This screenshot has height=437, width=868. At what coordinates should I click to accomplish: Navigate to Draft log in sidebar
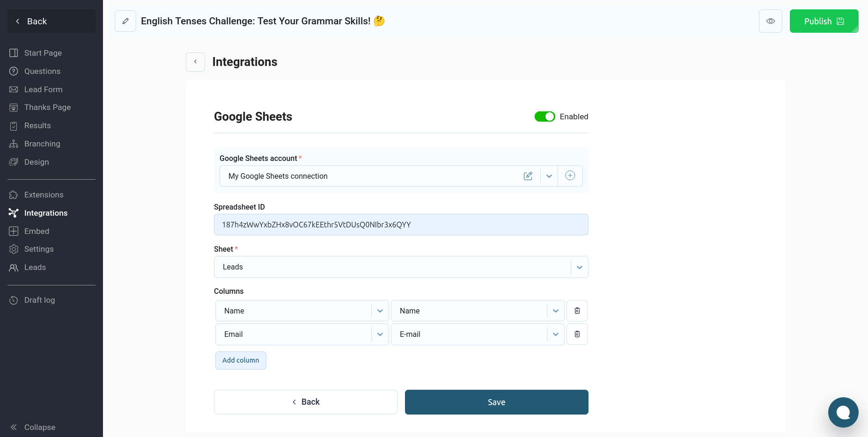point(39,300)
